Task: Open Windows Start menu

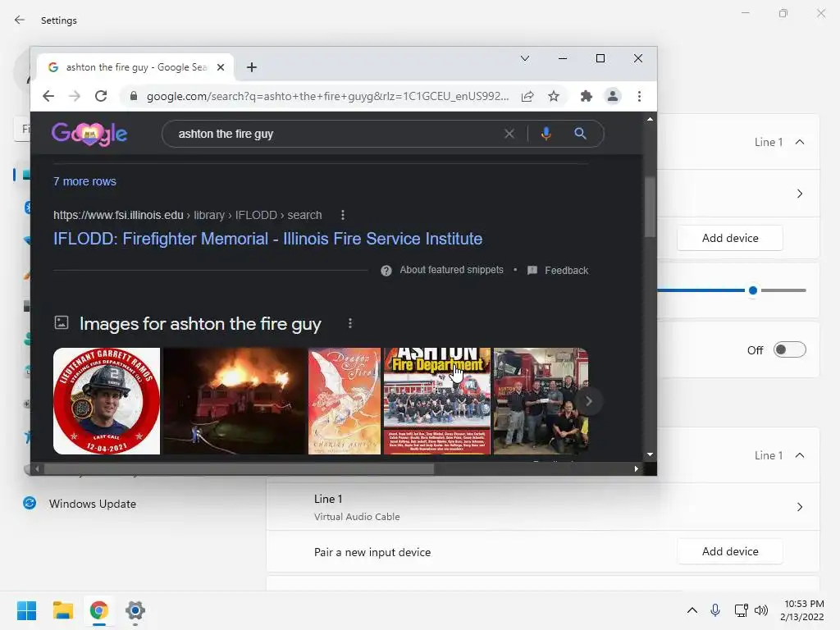Action: 26,610
